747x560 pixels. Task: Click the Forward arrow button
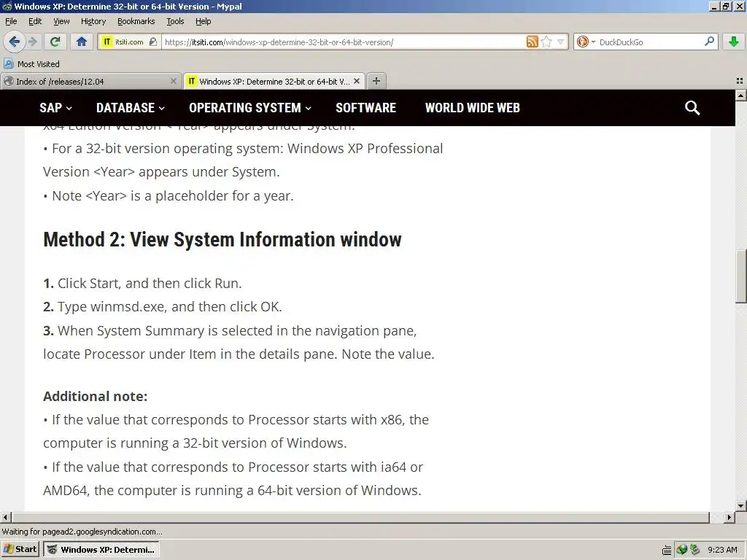[x=32, y=42]
